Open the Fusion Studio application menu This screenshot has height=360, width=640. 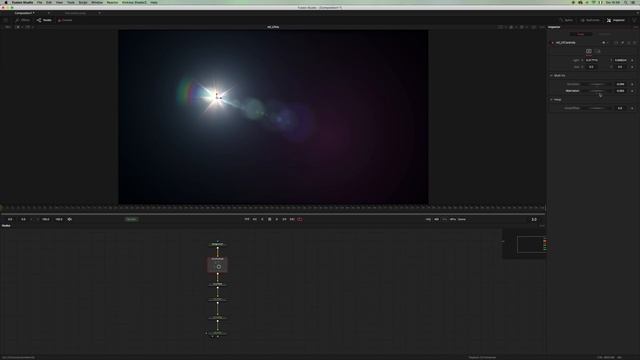click(x=23, y=2)
